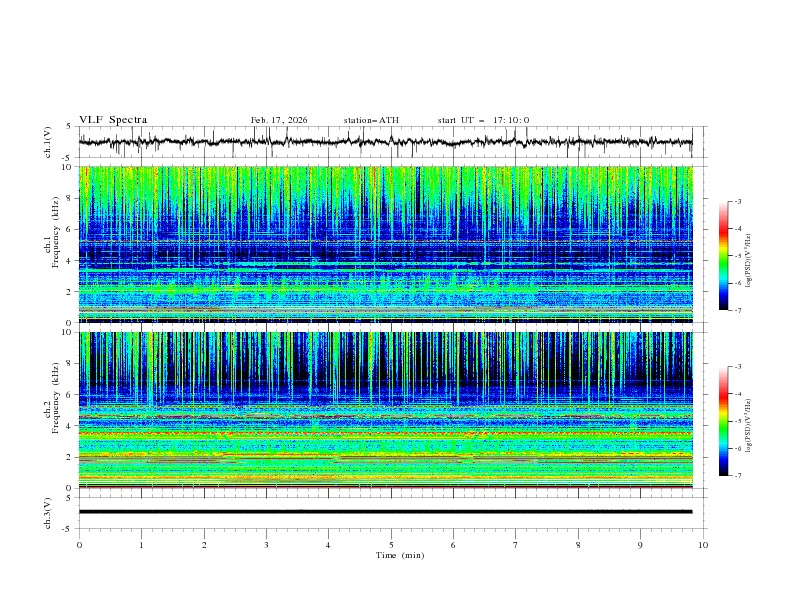The image size is (792, 612).
Task: Click time axis tick label '10'
Action: pyautogui.click(x=703, y=545)
